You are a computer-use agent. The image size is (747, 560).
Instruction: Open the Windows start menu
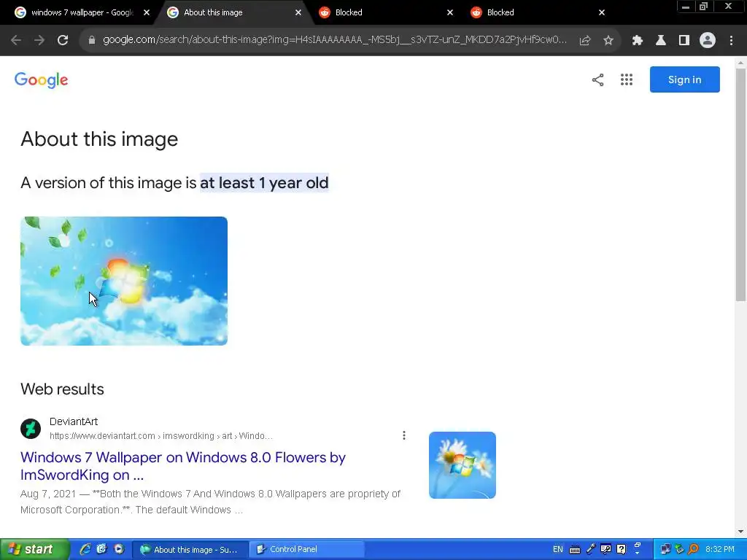click(x=35, y=549)
